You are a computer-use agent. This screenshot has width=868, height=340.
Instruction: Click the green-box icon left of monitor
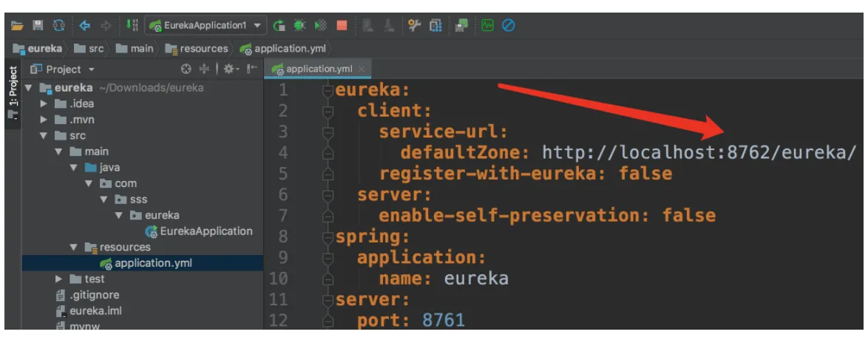pyautogui.click(x=461, y=25)
